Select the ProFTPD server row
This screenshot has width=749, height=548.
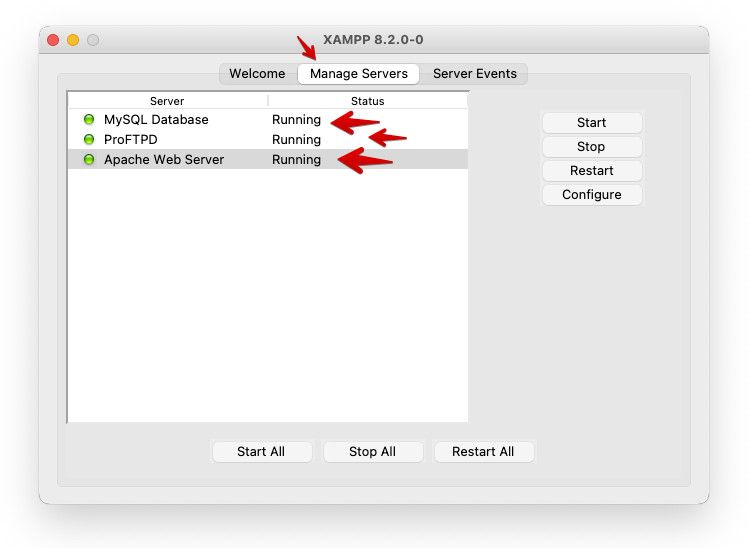pos(268,140)
